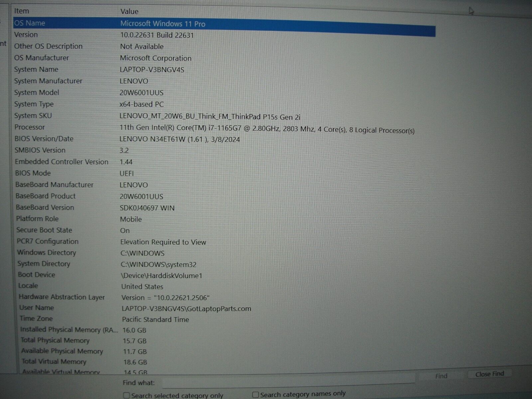Click the ThinkPad P15s Gen 2i SKU value
Viewport: 532px width, 399px height.
[210, 117]
